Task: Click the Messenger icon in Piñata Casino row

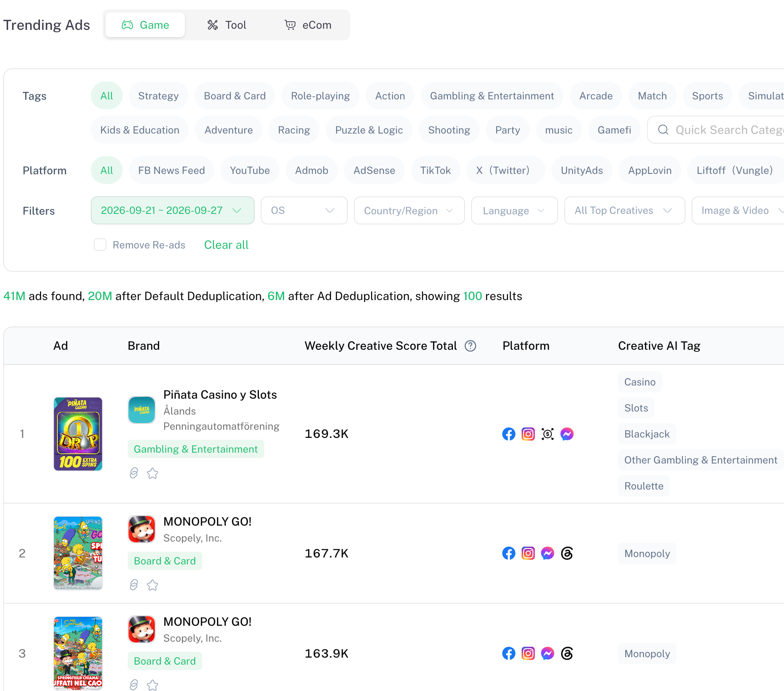Action: [x=567, y=434]
